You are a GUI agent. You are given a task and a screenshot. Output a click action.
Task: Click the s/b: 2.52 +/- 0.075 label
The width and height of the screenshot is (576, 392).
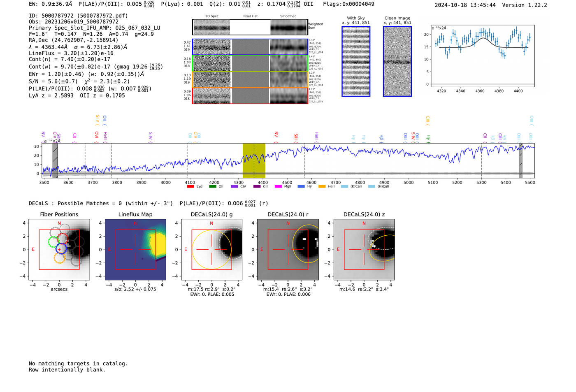pyautogui.click(x=135, y=289)
